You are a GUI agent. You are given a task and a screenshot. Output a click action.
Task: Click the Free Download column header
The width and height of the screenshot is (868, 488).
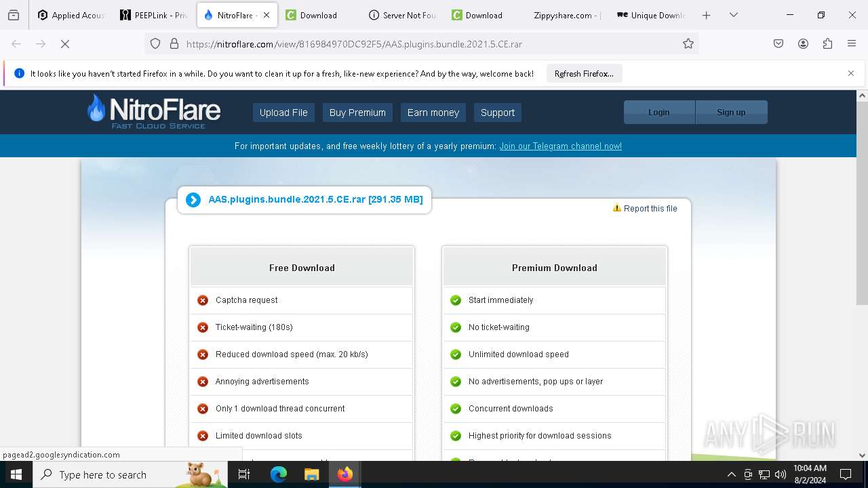point(302,268)
